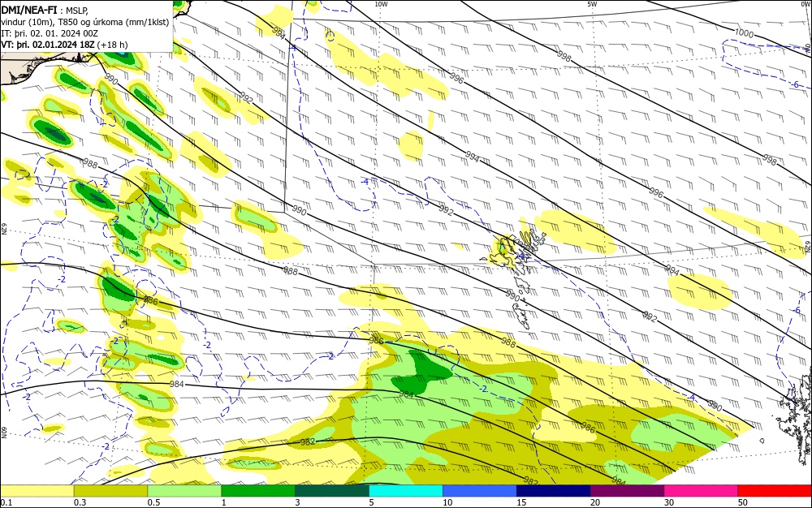Click the light green 0.5–1 legend swatch
This screenshot has height=508, width=812.
184,491
